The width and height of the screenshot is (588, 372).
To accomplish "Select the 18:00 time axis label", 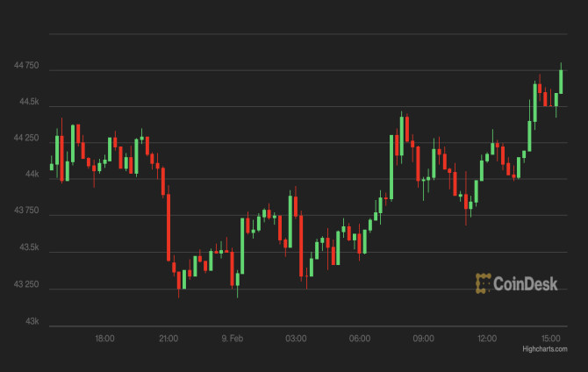I will [x=104, y=339].
